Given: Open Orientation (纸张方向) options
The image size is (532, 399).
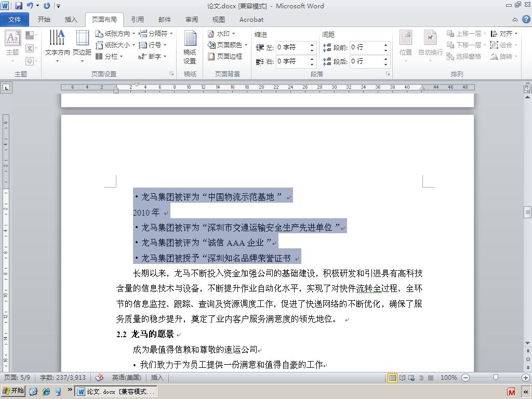Looking at the screenshot, I should 115,34.
